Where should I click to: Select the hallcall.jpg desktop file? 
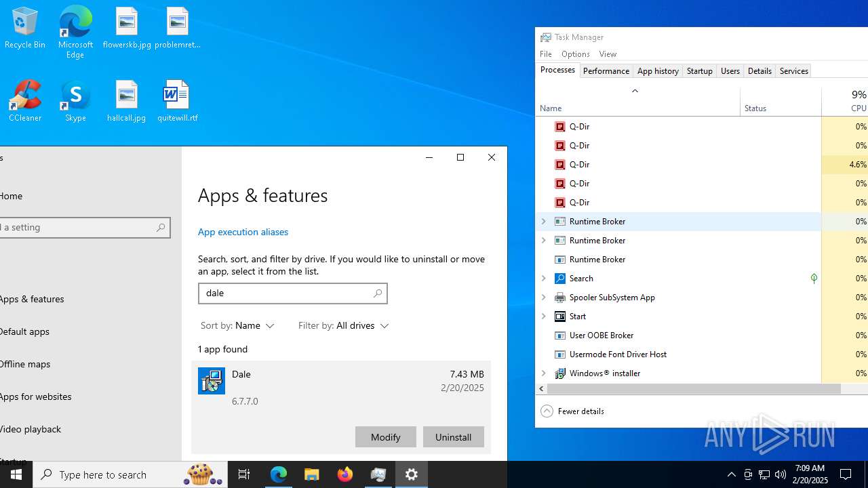click(127, 101)
